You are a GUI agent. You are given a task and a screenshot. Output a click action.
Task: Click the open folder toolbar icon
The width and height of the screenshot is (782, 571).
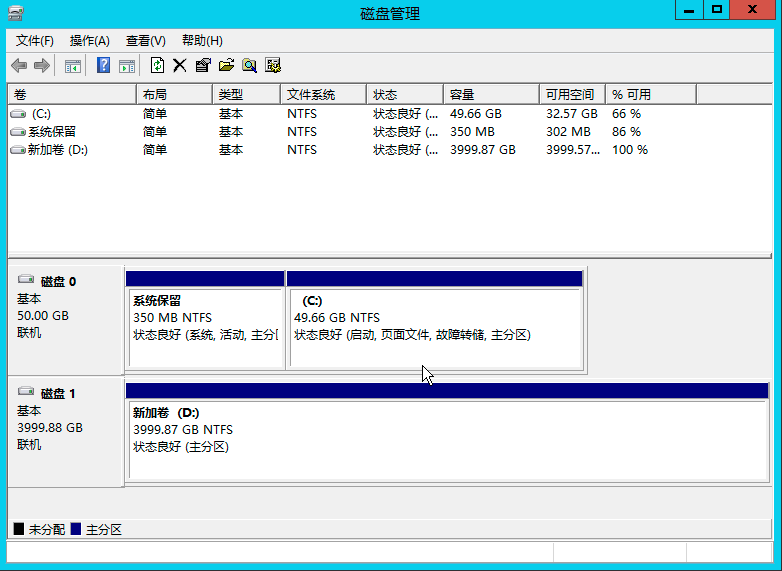226,65
